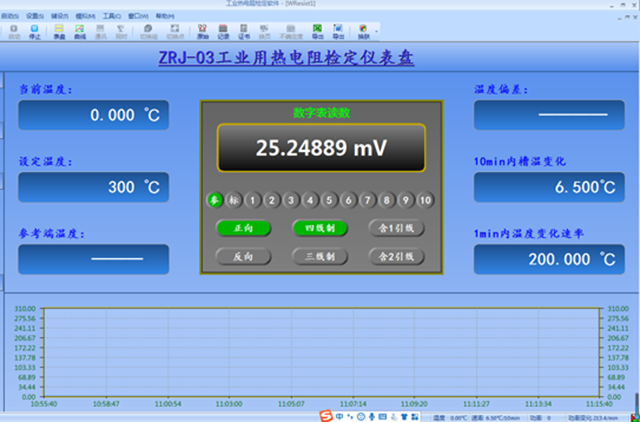The width and height of the screenshot is (640, 422).
Task: Enable 正向 forward direction
Action: click(243, 228)
